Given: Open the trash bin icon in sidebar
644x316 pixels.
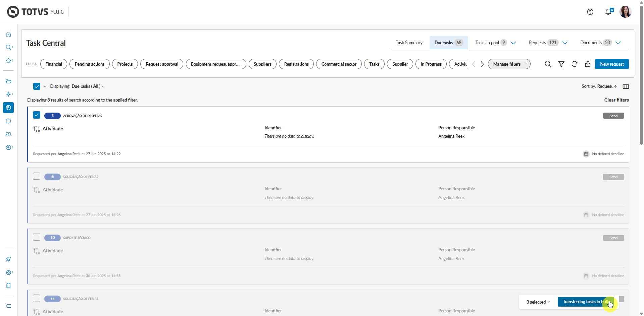Looking at the screenshot, I should click(8, 286).
